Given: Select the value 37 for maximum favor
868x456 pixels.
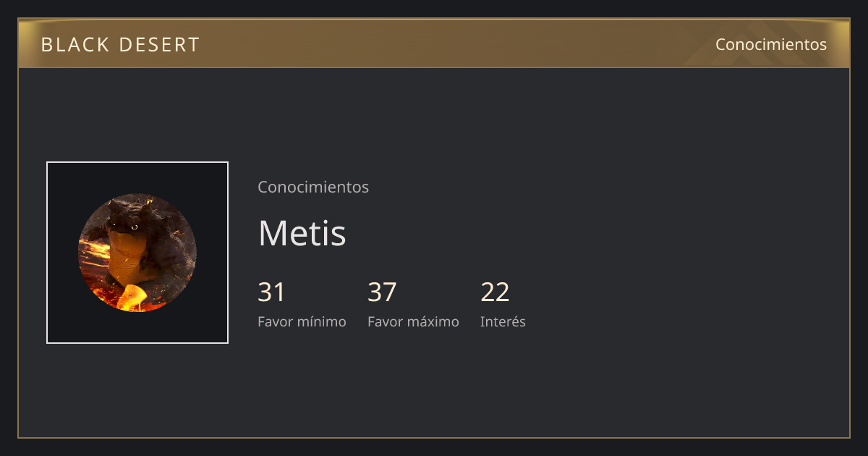Looking at the screenshot, I should pos(382,292).
